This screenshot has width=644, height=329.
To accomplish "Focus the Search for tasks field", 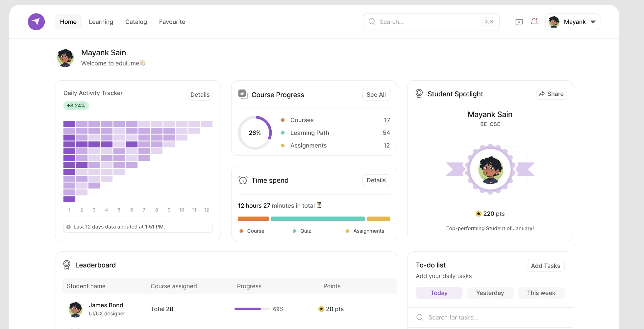I will [x=490, y=317].
